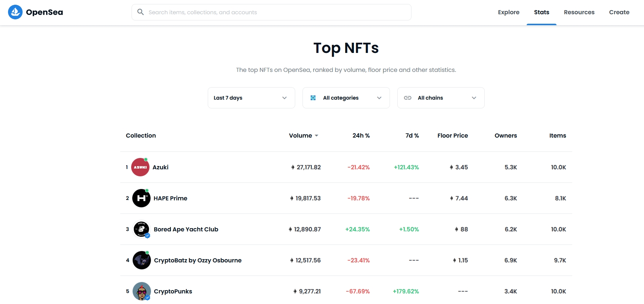Open Bored Ape Yacht Club link
Viewport: 644px width, 304px height.
[186, 229]
